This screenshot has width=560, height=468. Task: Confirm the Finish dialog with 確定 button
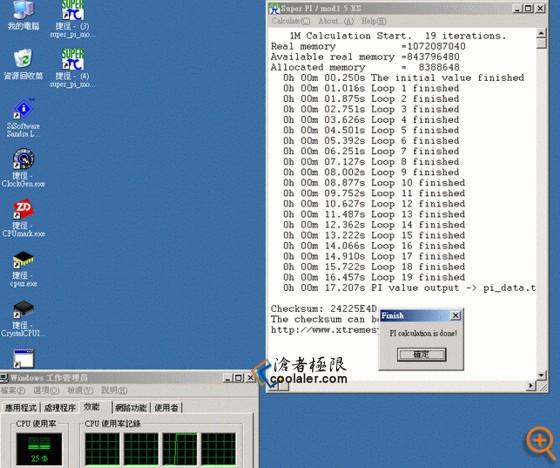tap(421, 354)
